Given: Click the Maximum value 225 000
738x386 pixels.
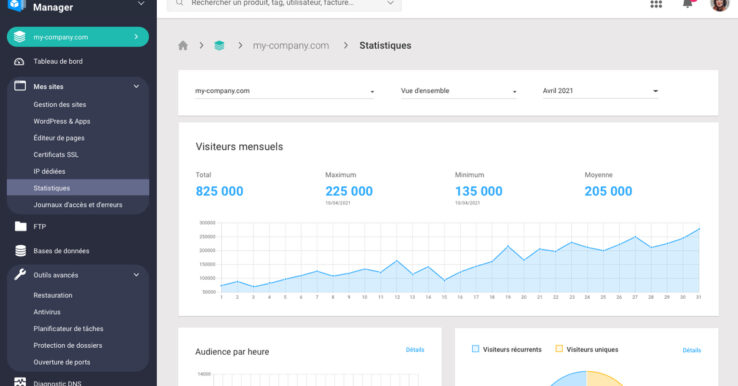Looking at the screenshot, I should (349, 191).
